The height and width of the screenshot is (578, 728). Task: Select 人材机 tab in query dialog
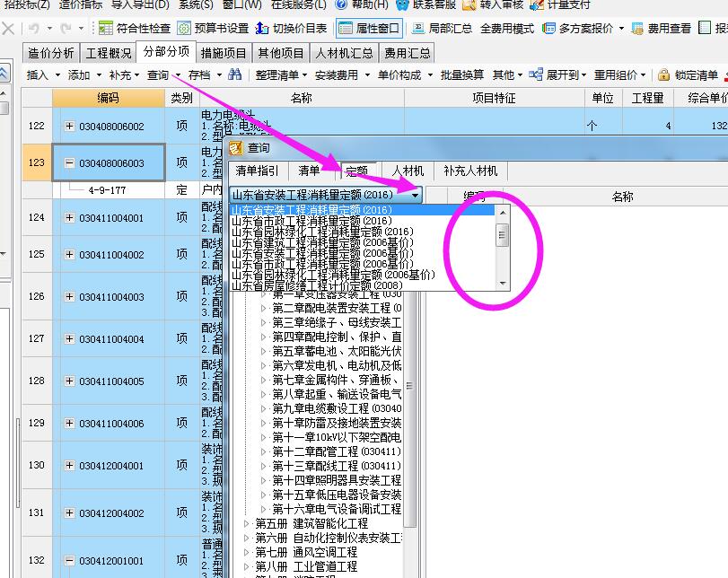pos(408,171)
